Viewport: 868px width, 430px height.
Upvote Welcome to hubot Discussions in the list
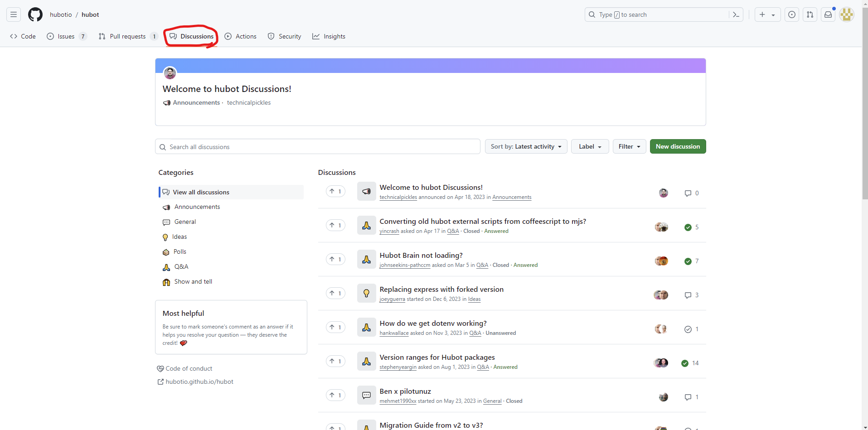pos(335,191)
